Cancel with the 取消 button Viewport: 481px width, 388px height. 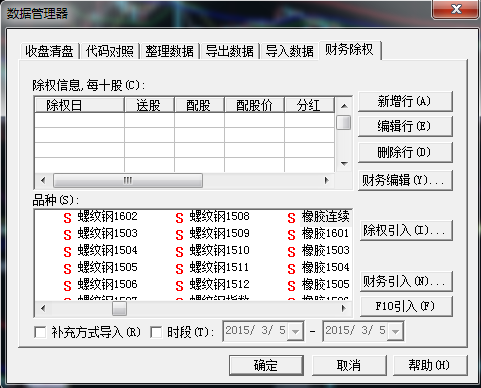tap(349, 365)
